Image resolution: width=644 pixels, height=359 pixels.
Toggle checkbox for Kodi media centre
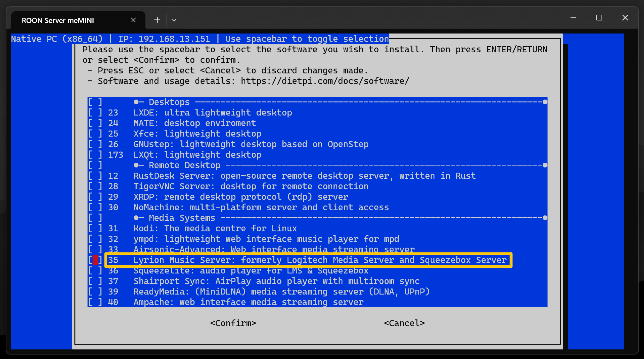coord(95,228)
